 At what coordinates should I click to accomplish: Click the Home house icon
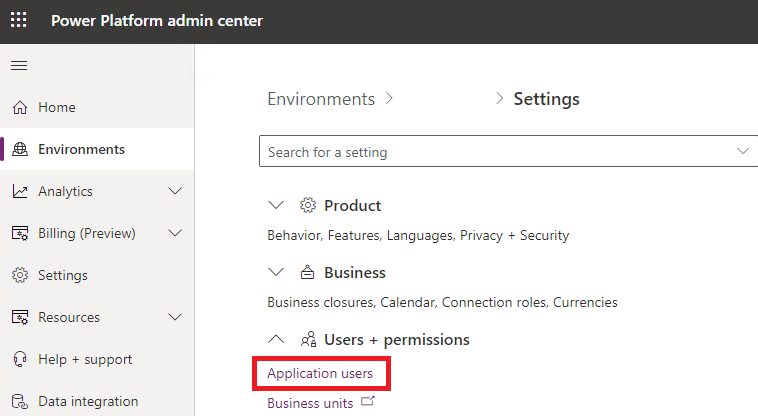pos(20,107)
